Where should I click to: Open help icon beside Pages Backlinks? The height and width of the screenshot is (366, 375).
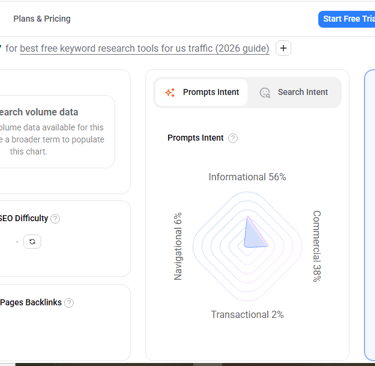pyautogui.click(x=69, y=303)
